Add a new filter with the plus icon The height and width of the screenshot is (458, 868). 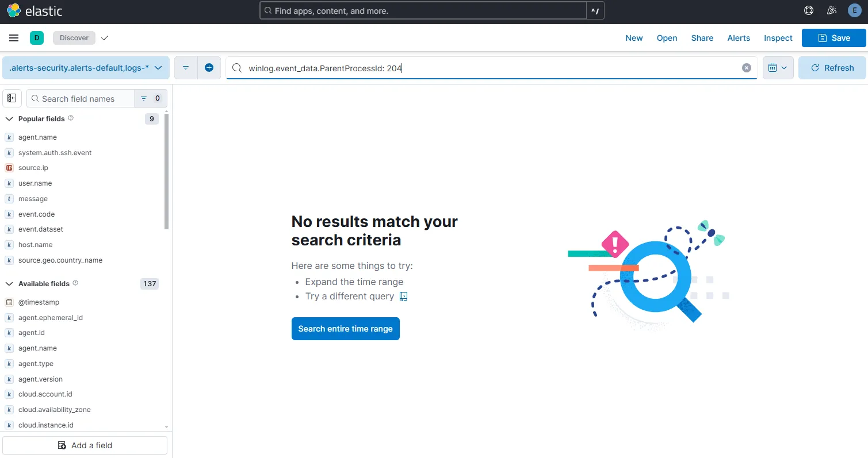209,67
